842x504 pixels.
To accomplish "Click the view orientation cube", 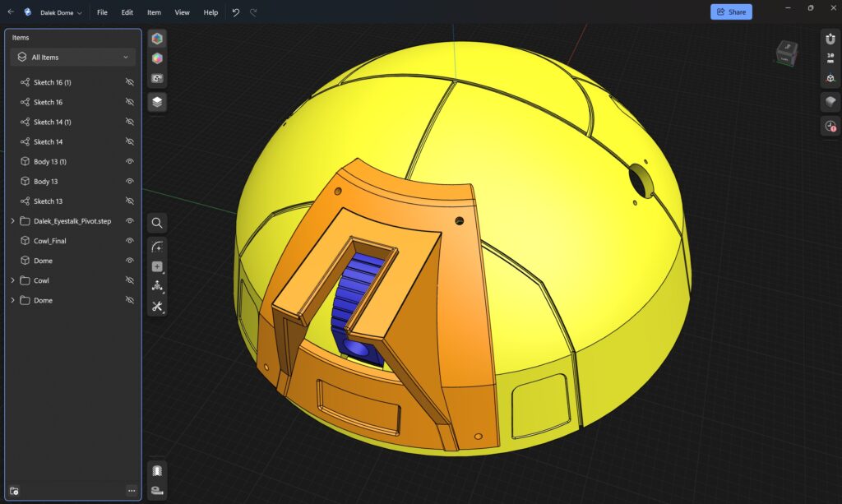I will tap(786, 53).
